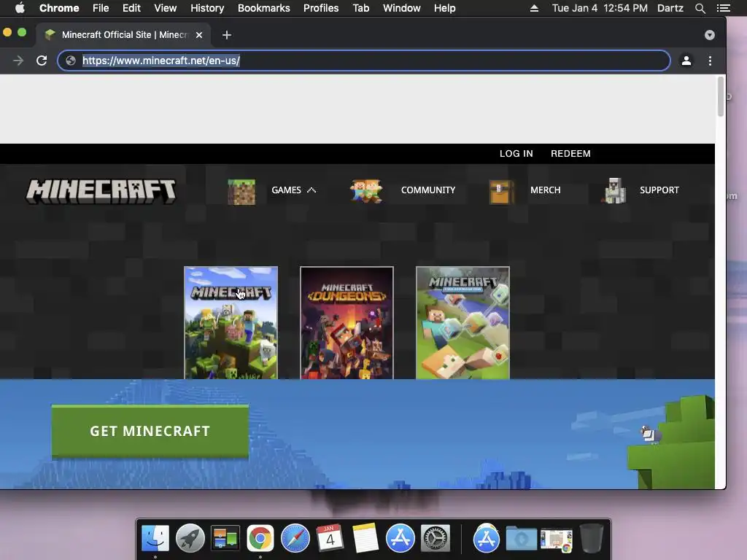The height and width of the screenshot is (560, 747).
Task: Open the Chrome profile avatar button
Action: pos(686,61)
